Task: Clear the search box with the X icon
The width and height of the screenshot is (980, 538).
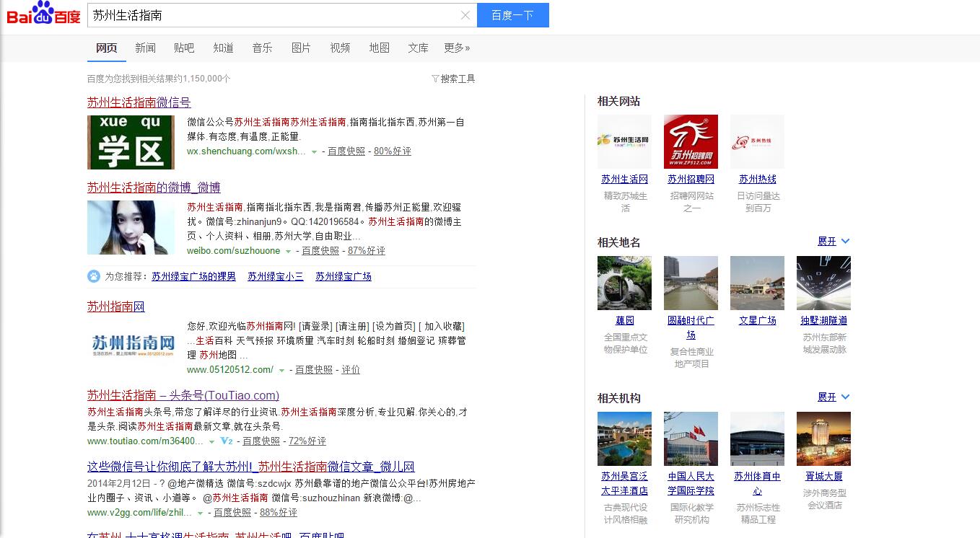Action: 465,15
